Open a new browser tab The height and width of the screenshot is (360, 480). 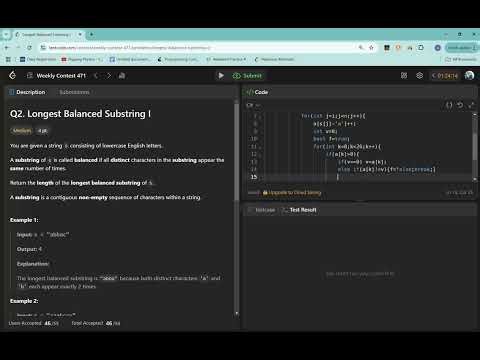[91, 34]
